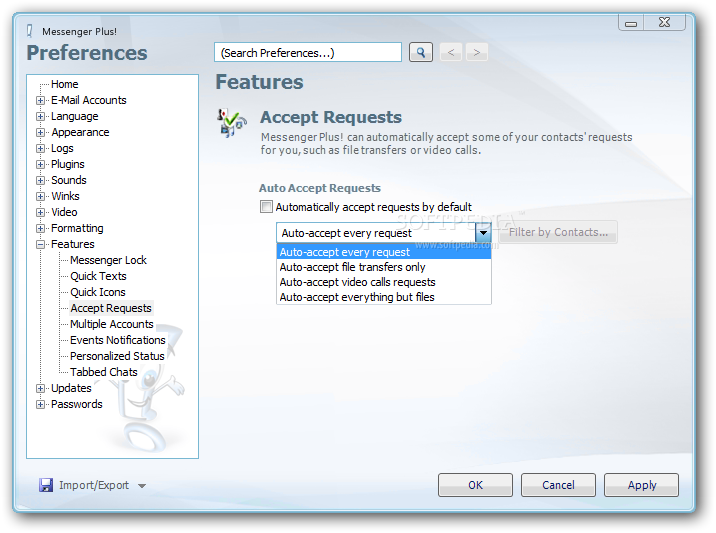Choose Auto-accept every request option
This screenshot has height=533, width=716.
[x=384, y=252]
